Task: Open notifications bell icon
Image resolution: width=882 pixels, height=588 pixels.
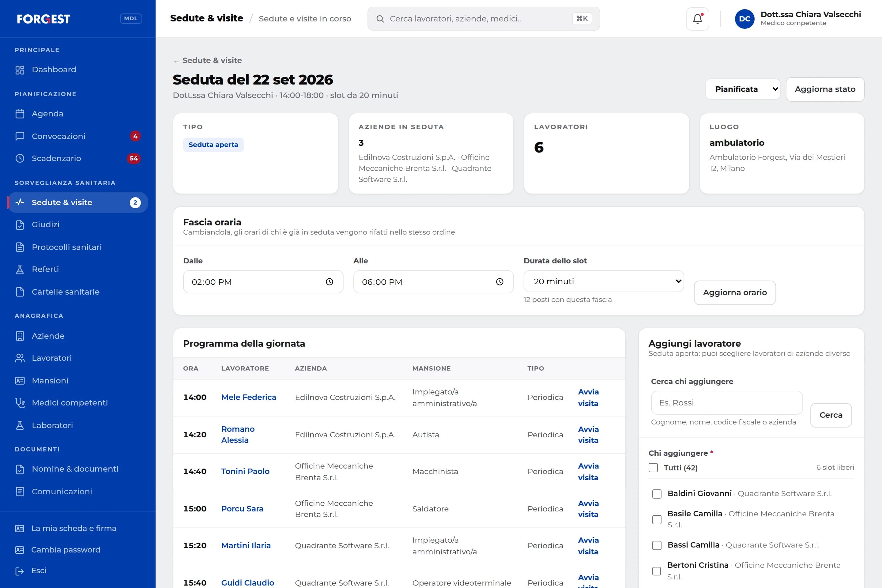Action: (697, 19)
